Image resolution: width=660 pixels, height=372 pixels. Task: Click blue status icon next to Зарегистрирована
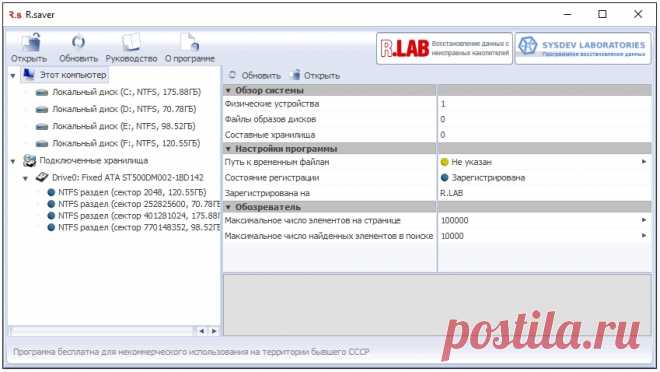click(x=444, y=178)
